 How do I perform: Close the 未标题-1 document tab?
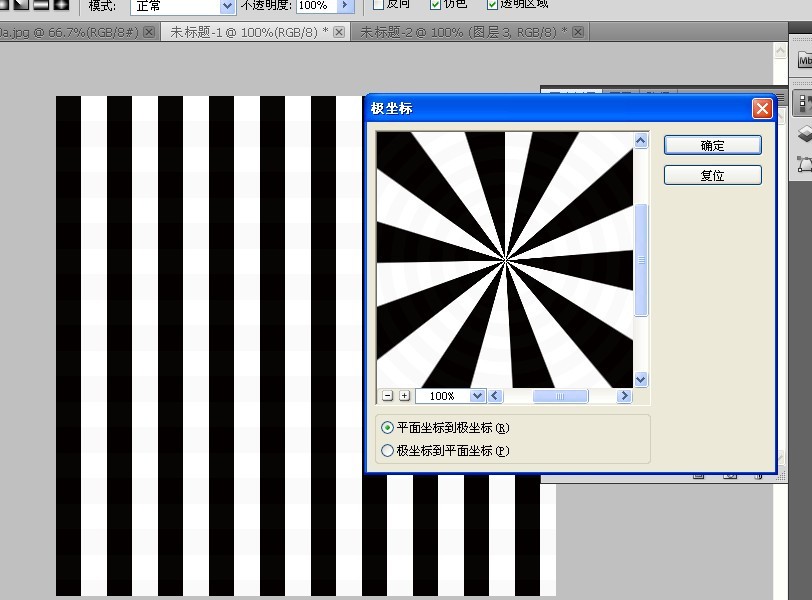click(339, 32)
